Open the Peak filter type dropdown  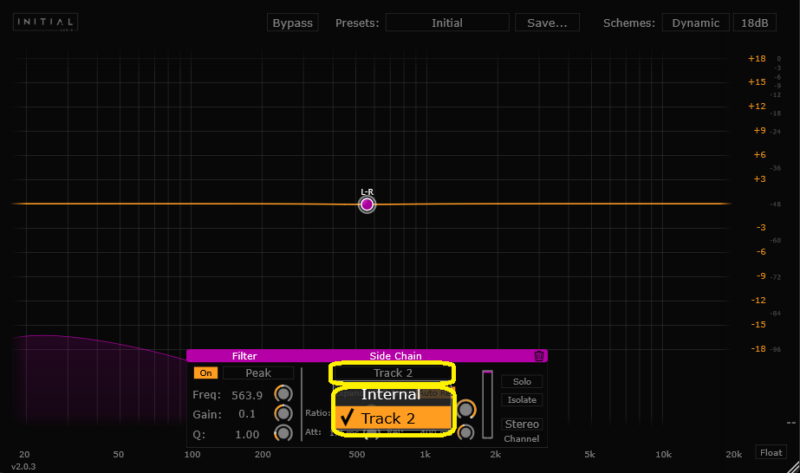tap(257, 373)
